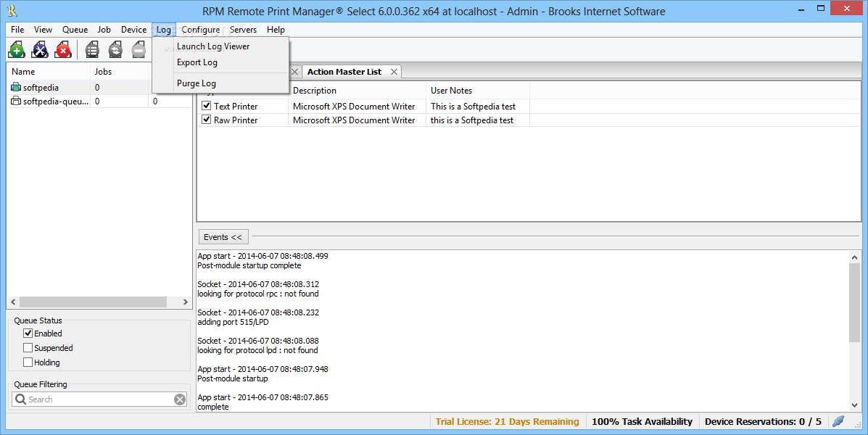Click the printer icon next to softpedia queue
This screenshot has height=435, width=868.
point(16,88)
